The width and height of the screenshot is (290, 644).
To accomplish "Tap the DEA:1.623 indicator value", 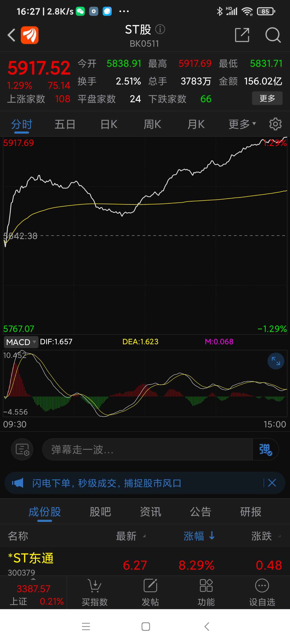I will pos(140,342).
